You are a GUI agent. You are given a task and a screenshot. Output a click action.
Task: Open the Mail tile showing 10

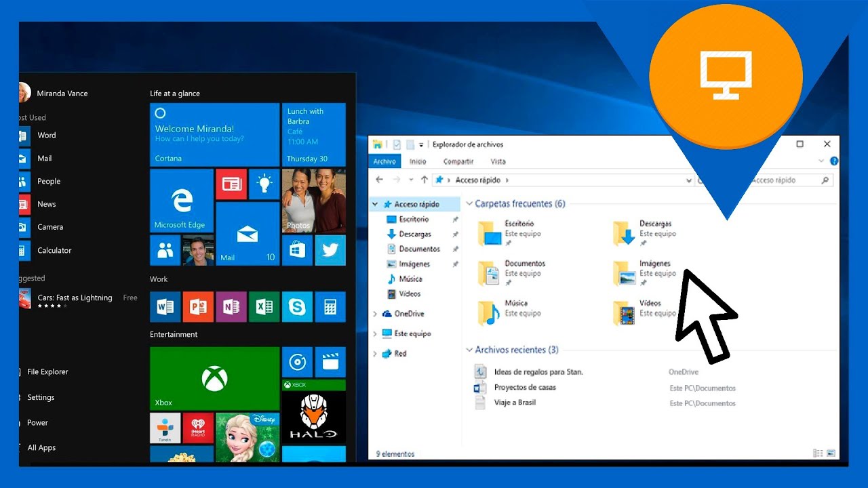coord(248,234)
